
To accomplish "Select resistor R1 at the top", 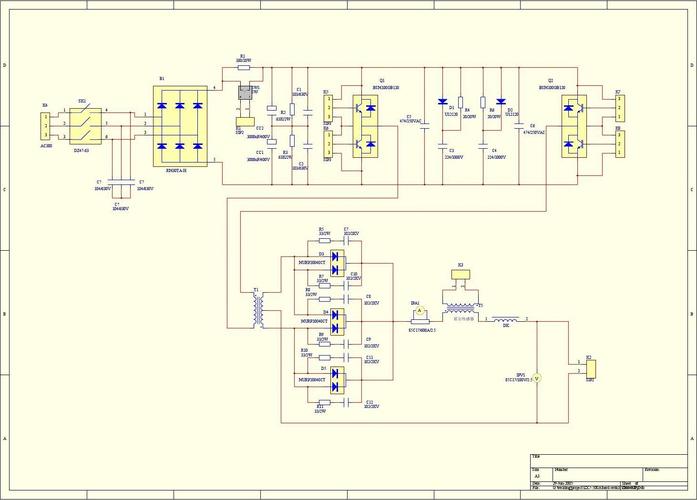I will pyautogui.click(x=244, y=68).
